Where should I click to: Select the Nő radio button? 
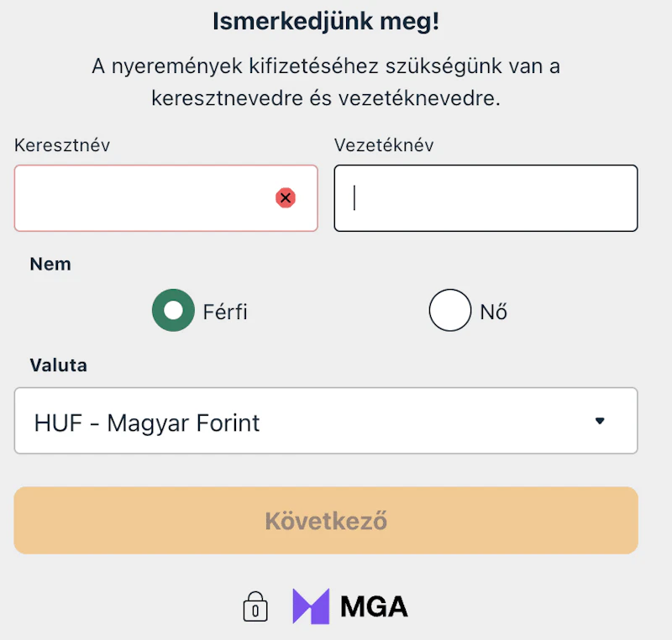450,311
